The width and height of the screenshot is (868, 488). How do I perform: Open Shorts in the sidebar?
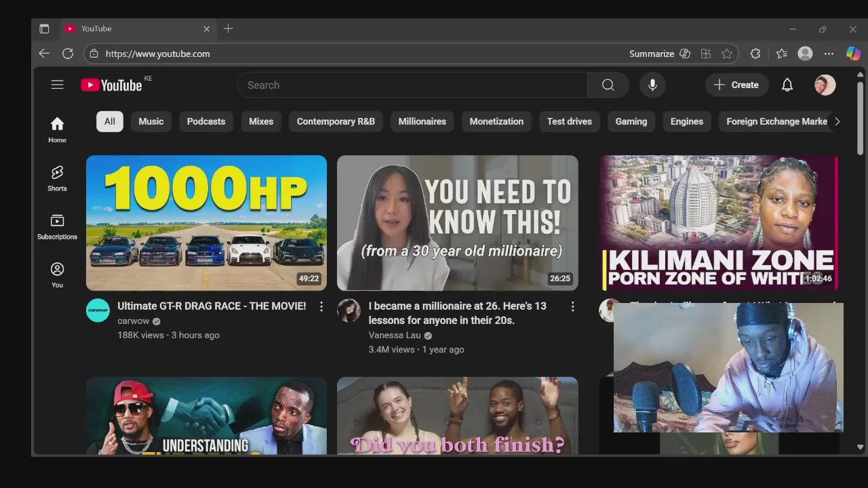[x=57, y=178]
